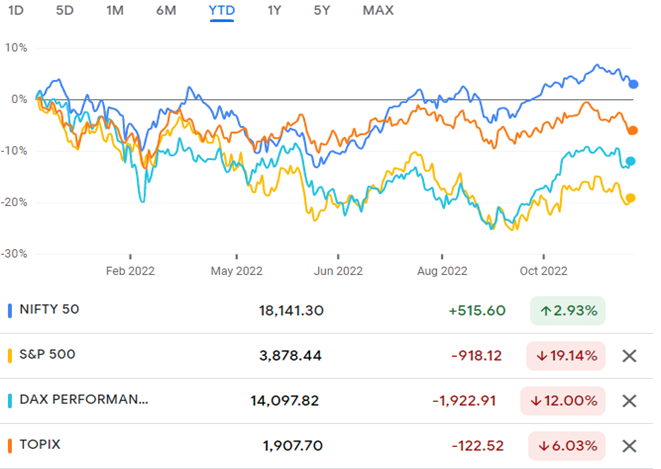Viewport: 661px width, 469px height.
Task: Click the NIFTY 50 up 2.93% badge
Action: coord(568,311)
